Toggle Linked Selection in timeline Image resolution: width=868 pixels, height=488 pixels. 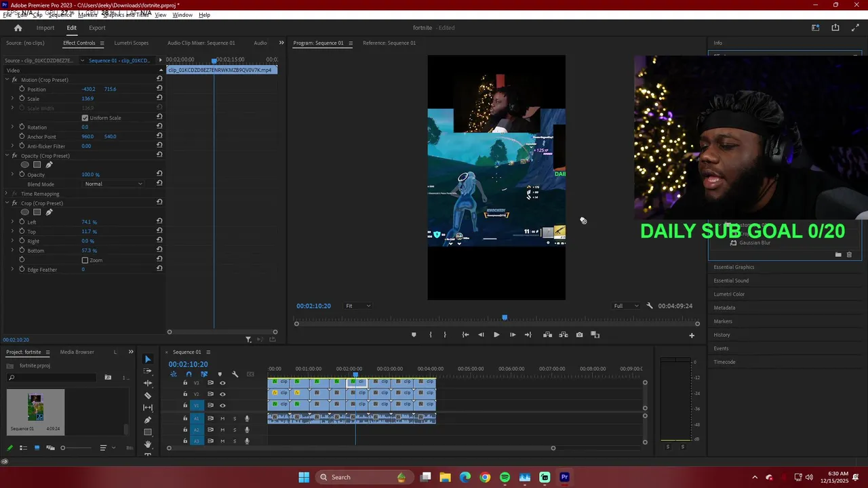(x=204, y=374)
